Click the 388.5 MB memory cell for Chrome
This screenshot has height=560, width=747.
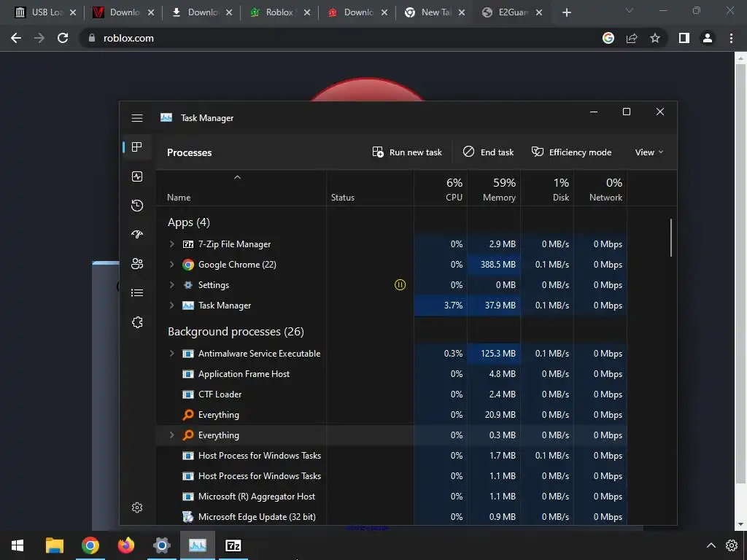(494, 264)
